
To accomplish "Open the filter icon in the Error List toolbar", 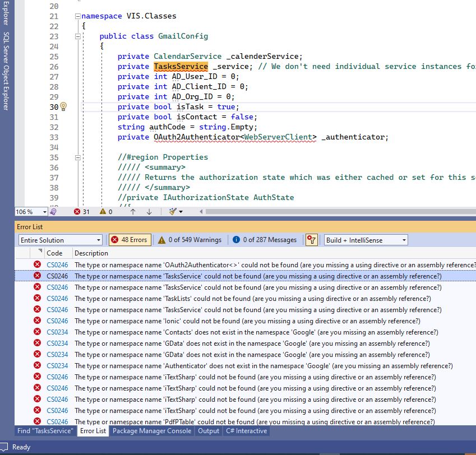I will (x=311, y=239).
